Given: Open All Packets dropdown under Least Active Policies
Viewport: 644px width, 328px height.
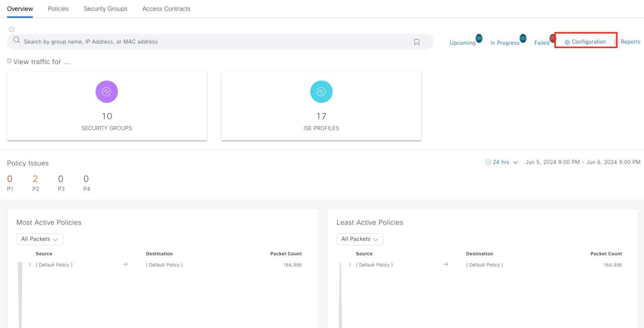Looking at the screenshot, I should (x=360, y=239).
